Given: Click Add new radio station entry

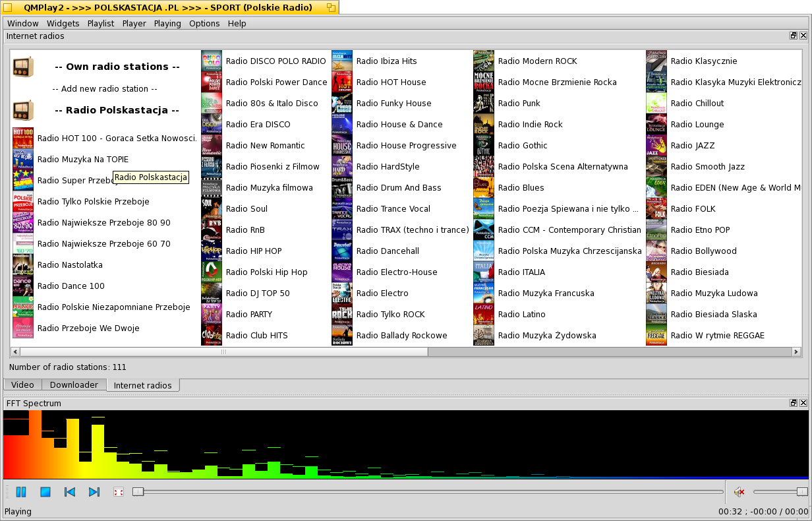Looking at the screenshot, I should [x=105, y=88].
